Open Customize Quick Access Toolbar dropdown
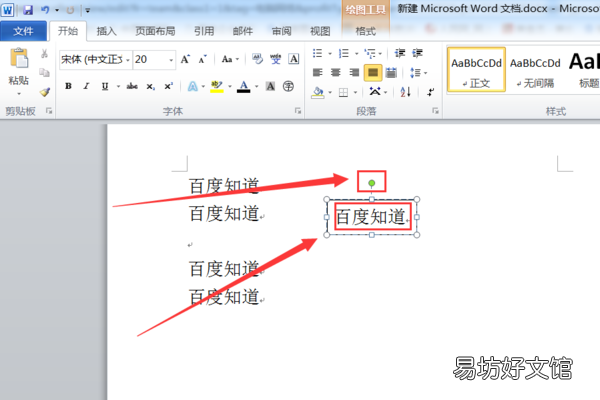 (x=88, y=11)
